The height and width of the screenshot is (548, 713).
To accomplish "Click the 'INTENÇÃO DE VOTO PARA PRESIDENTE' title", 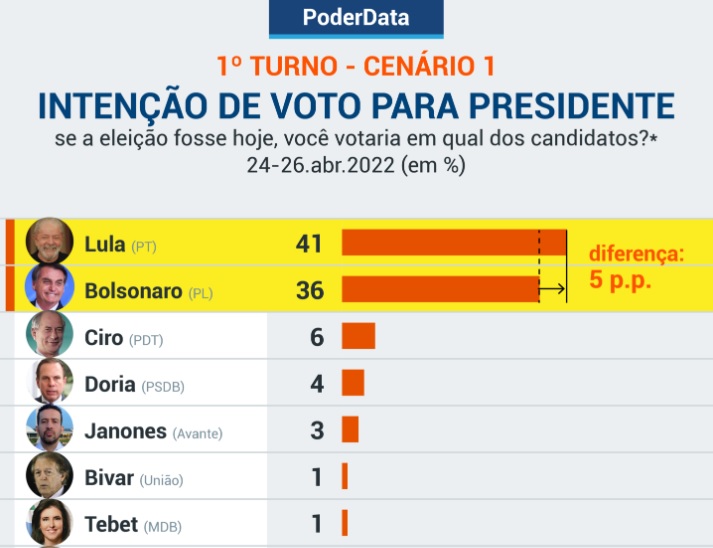I will pos(356,105).
